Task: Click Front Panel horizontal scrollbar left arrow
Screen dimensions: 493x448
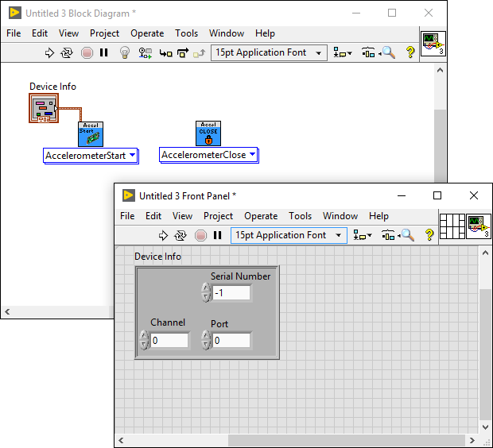Action: (121, 441)
